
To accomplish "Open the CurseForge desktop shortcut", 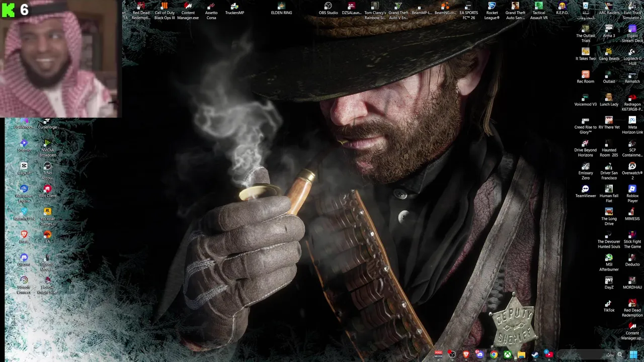I will pyautogui.click(x=47, y=124).
